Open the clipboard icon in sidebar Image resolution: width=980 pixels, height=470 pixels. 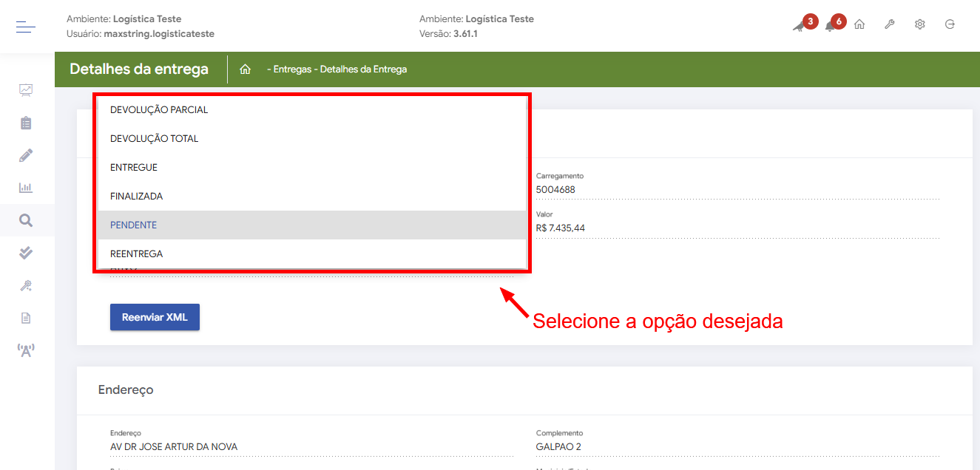[x=26, y=123]
